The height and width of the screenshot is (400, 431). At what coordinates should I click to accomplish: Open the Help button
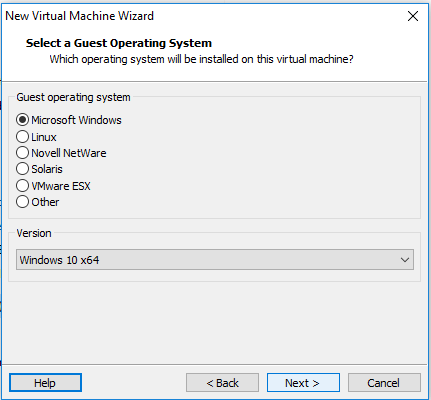45,383
